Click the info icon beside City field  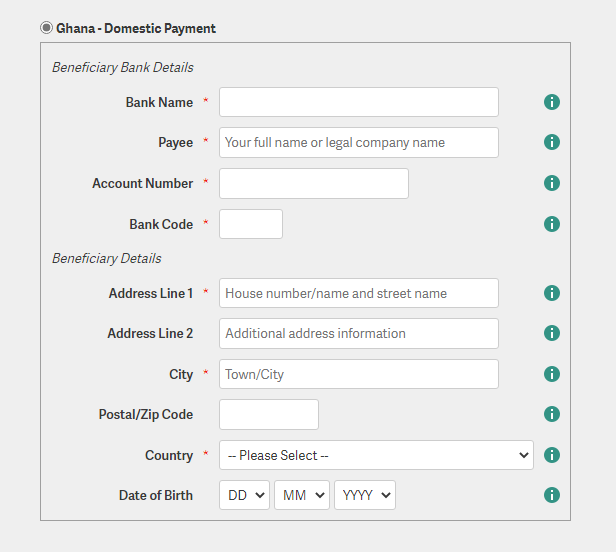tap(551, 374)
